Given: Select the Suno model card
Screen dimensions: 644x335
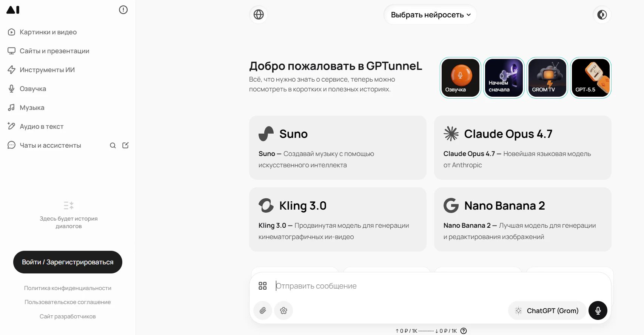Looking at the screenshot, I should pos(338,148).
